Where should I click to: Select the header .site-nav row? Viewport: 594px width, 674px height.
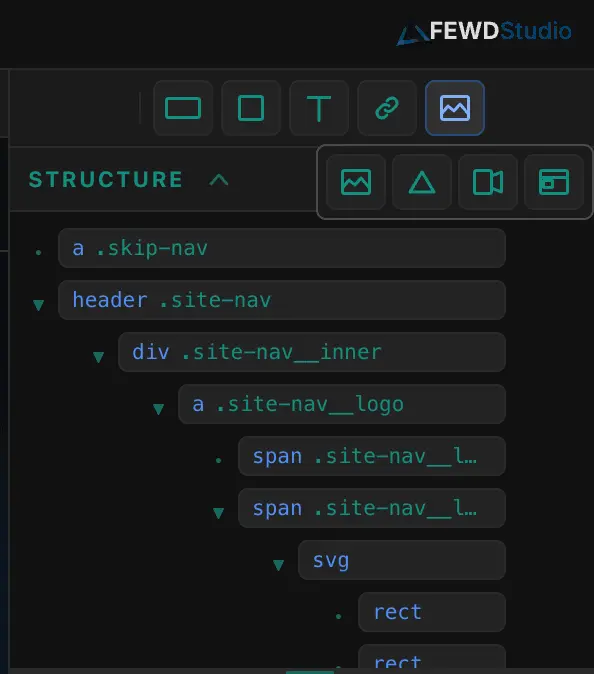pyautogui.click(x=282, y=300)
